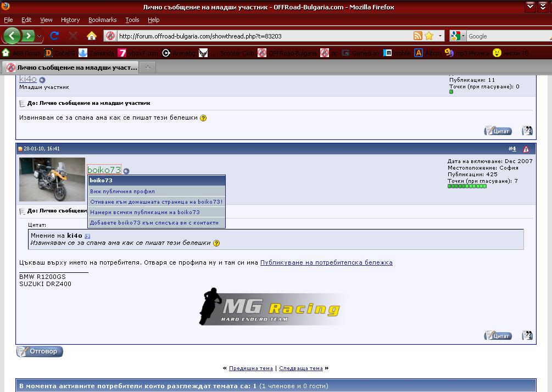
Task: Click the status indicator next to ki4o
Action: coord(42,80)
